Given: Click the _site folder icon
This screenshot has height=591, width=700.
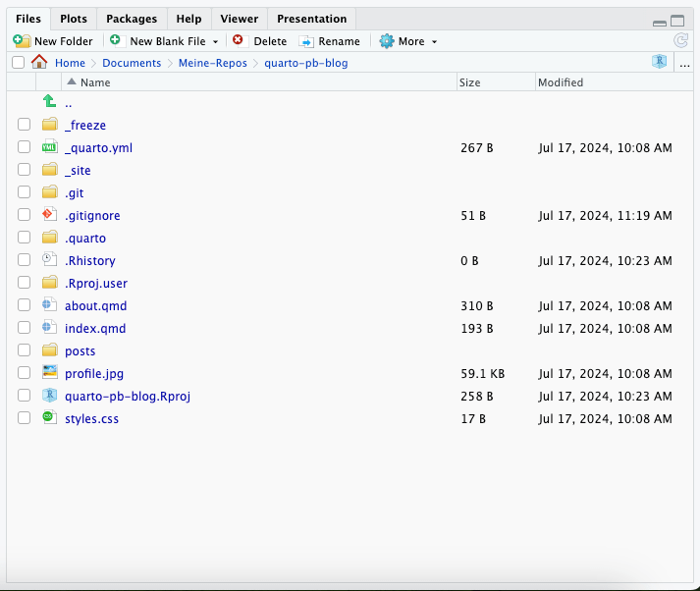Looking at the screenshot, I should [x=50, y=169].
